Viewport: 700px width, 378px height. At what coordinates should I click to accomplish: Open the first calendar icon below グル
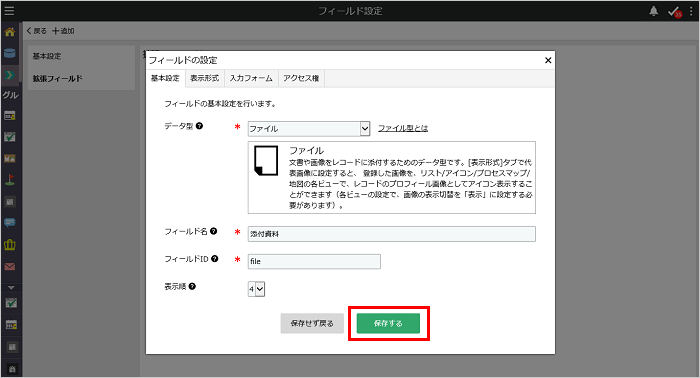point(10,116)
